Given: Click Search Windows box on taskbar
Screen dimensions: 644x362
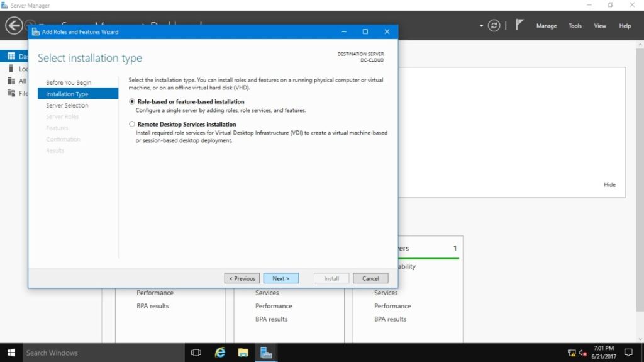Looking at the screenshot, I should 103,353.
